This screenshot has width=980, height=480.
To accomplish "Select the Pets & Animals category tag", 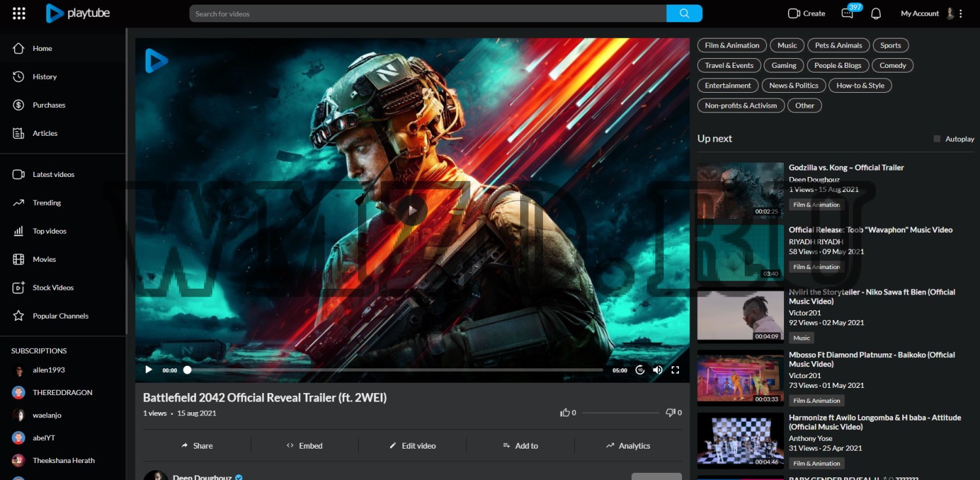I will pos(839,46).
